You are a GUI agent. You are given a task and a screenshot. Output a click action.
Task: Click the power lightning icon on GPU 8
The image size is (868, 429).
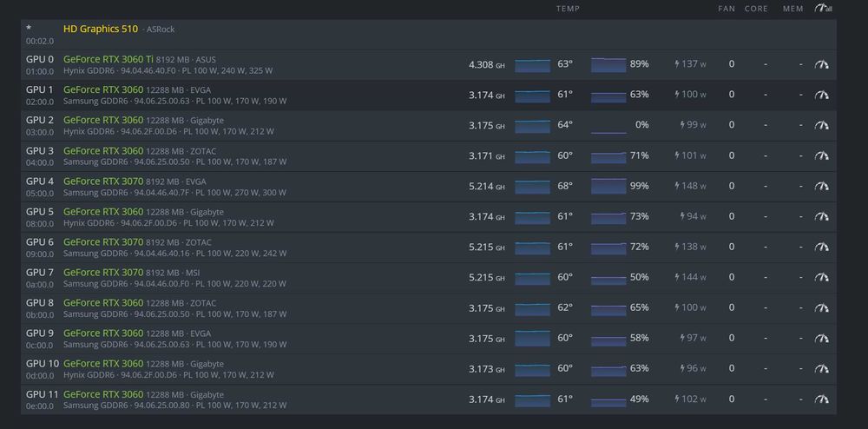click(x=677, y=307)
